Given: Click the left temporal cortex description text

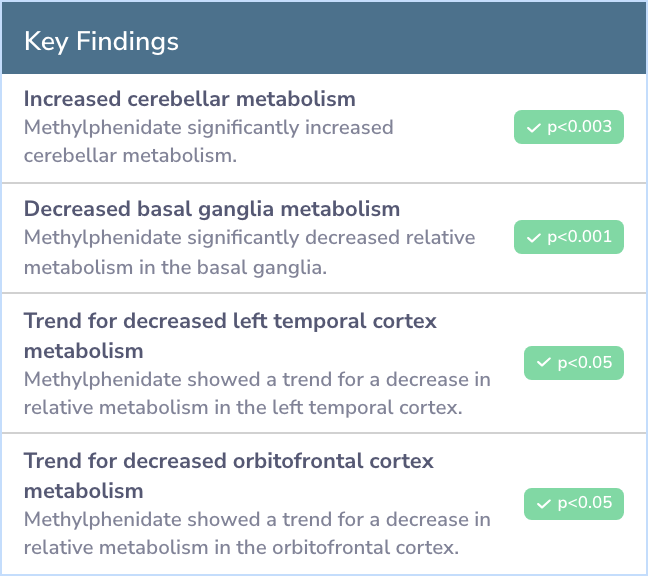Looking at the screenshot, I should pos(257,393).
